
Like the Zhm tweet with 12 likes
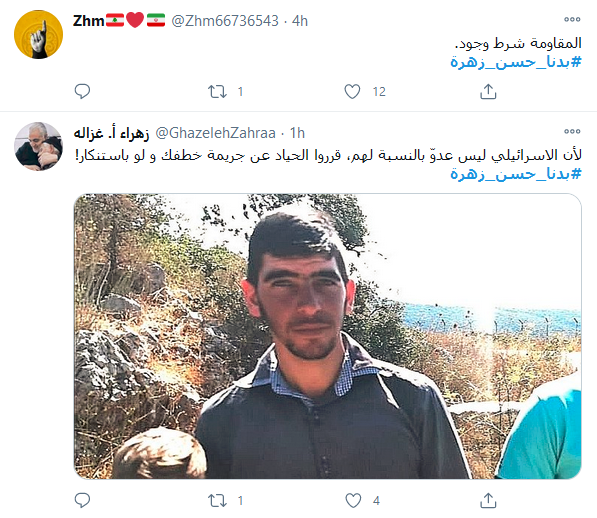[x=352, y=92]
